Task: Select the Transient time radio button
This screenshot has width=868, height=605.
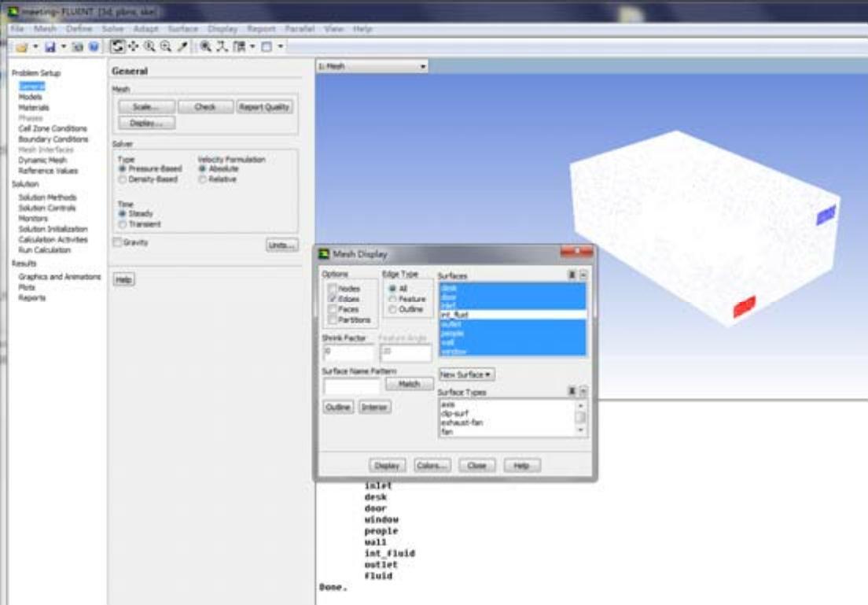Action: point(122,224)
